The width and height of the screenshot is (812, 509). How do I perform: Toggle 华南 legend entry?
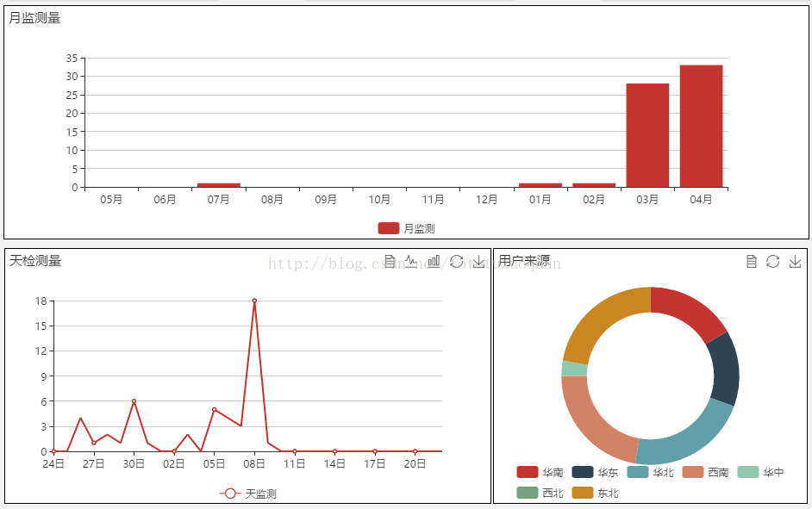click(540, 472)
